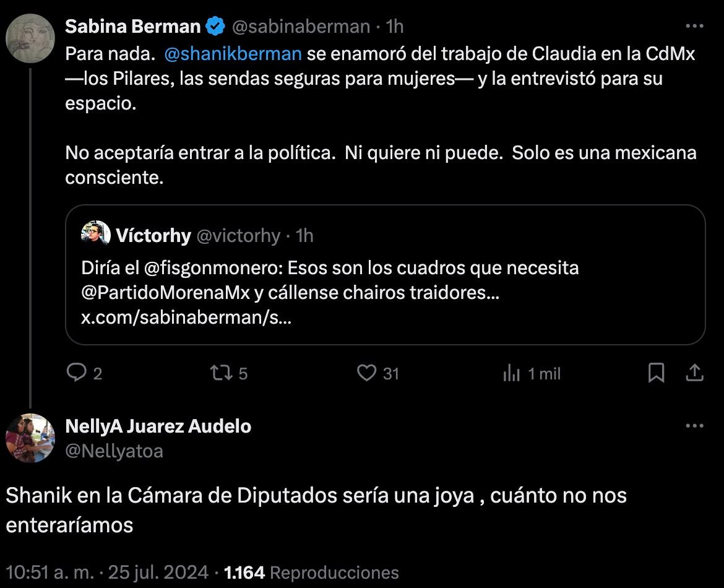Open Sabina Berman's profile avatar
Image resolution: width=724 pixels, height=588 pixels.
pyautogui.click(x=30, y=38)
